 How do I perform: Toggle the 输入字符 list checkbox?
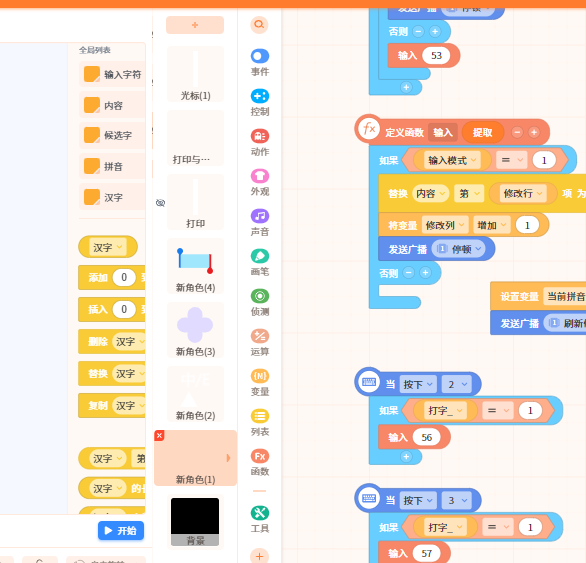[x=92, y=74]
